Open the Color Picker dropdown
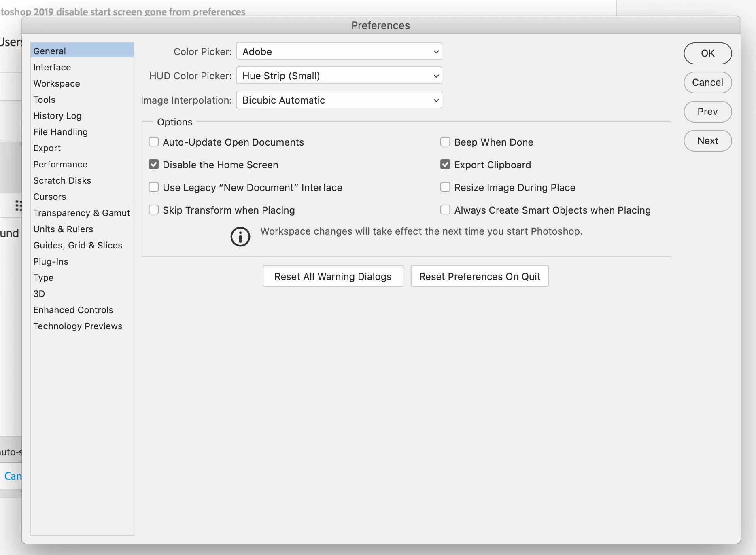The width and height of the screenshot is (756, 555). pyautogui.click(x=339, y=51)
